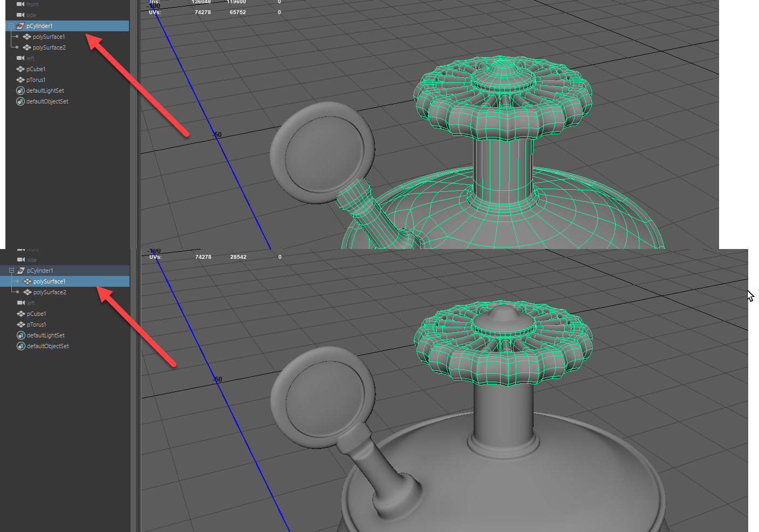Collapse pCylinder1 group in upper outliner

(x=11, y=26)
